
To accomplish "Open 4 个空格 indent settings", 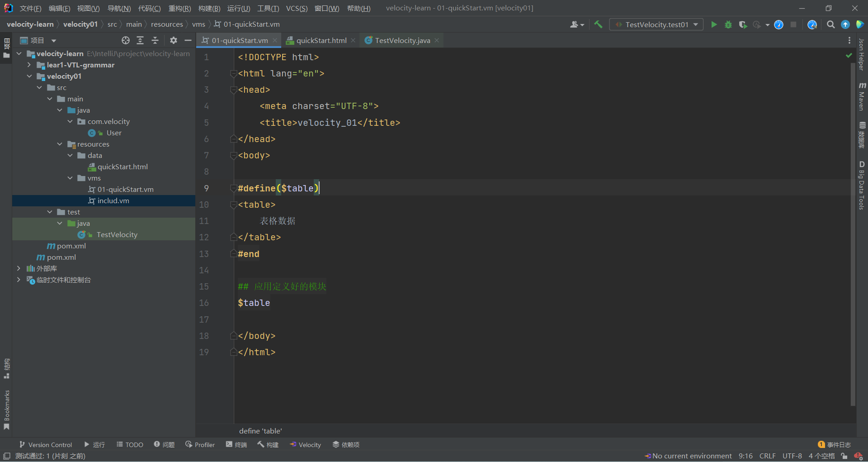I will (x=821, y=456).
